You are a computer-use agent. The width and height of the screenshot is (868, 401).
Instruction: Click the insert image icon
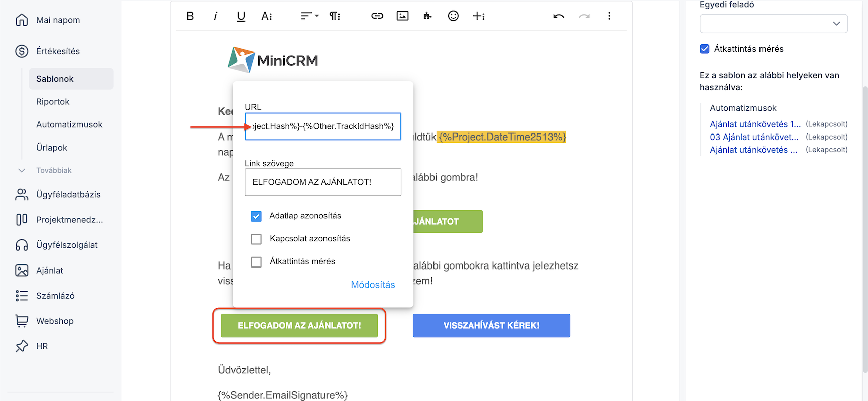pyautogui.click(x=402, y=16)
